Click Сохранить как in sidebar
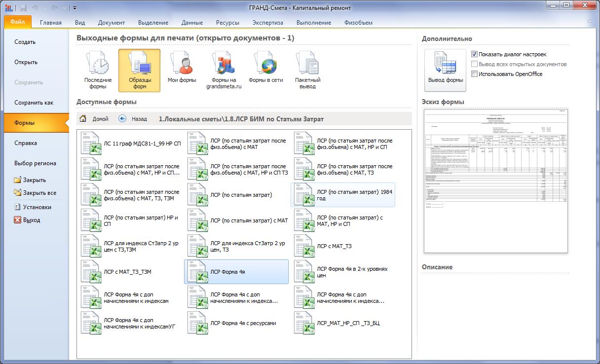This screenshot has height=364, width=600. click(x=34, y=103)
